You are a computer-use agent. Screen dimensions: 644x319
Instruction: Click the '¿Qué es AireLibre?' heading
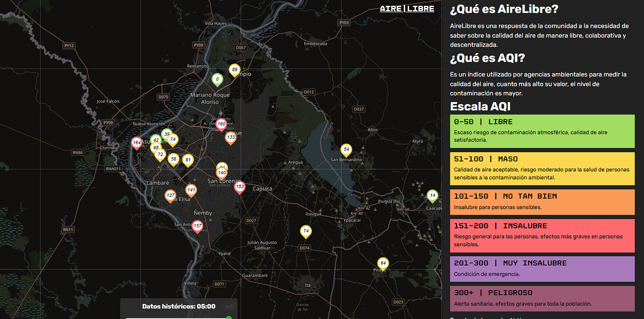504,9
